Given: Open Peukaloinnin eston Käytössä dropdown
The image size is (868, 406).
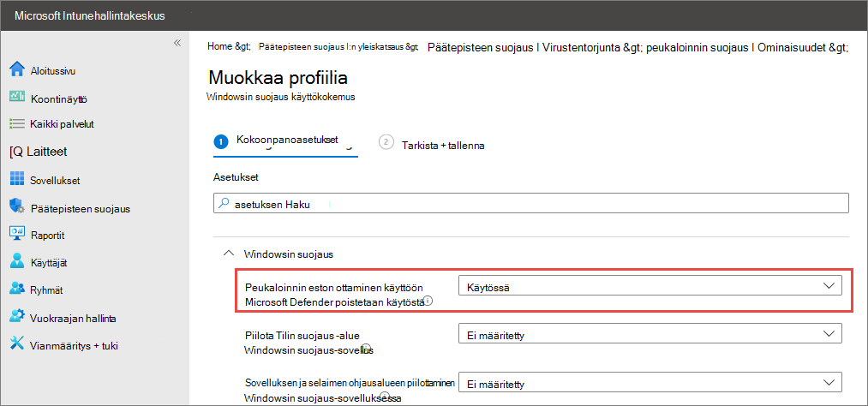Looking at the screenshot, I should click(x=650, y=287).
